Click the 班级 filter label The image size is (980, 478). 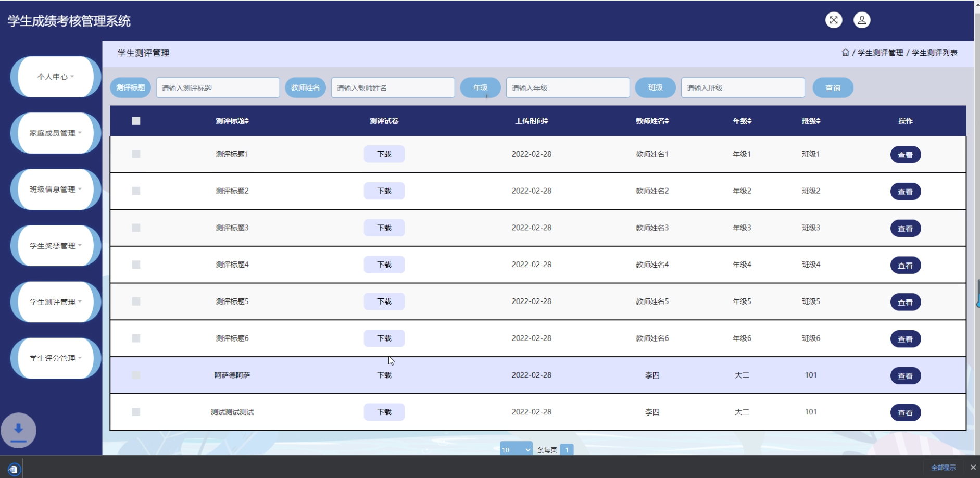tap(655, 87)
